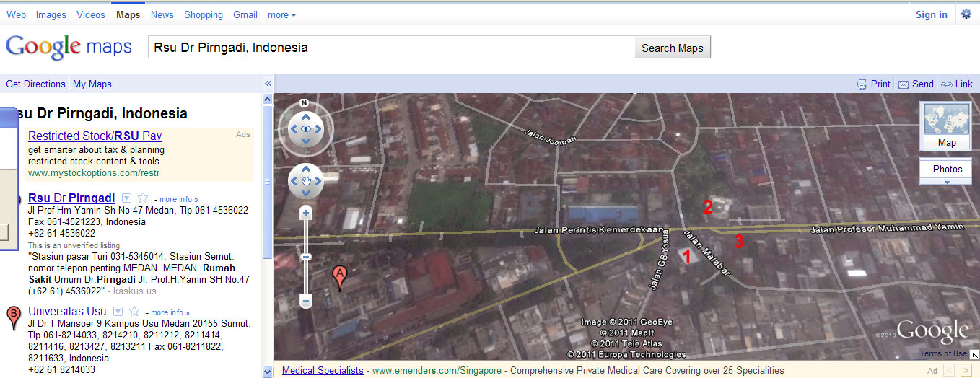Open the Shopping tab

point(204,14)
